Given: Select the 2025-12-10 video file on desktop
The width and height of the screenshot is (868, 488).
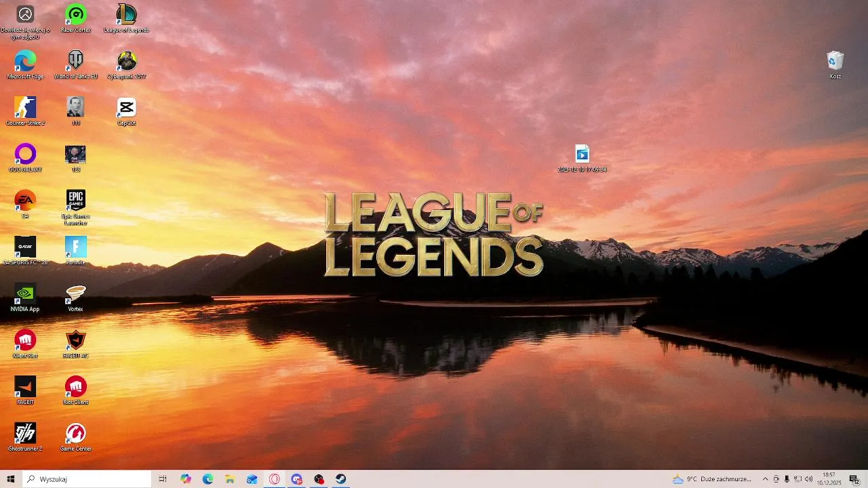Looking at the screenshot, I should tap(582, 158).
